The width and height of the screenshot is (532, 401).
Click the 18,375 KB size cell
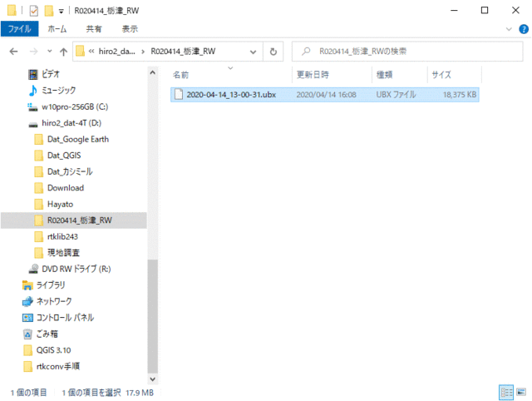460,95
